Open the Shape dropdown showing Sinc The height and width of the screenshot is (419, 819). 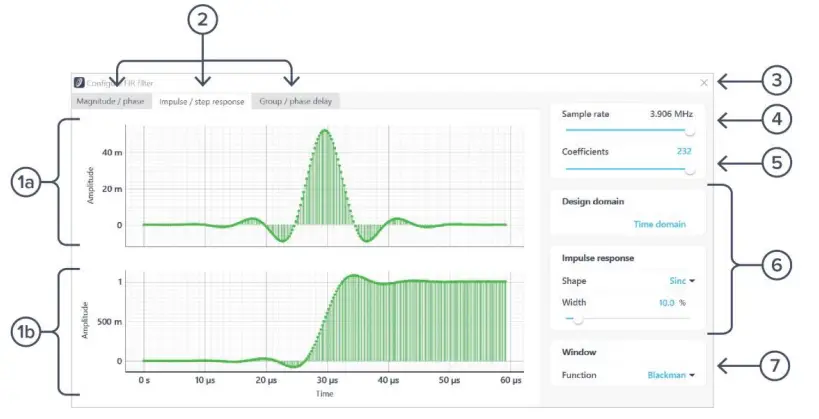[682, 281]
